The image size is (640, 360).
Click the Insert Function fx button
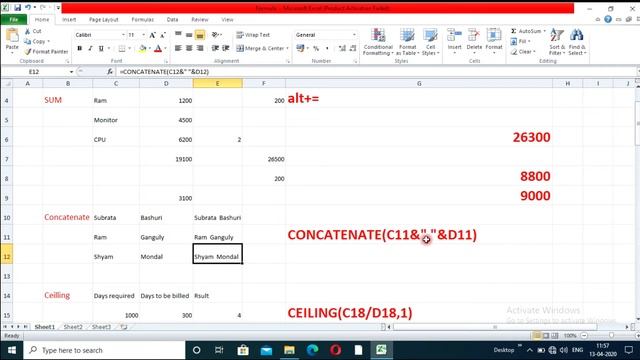point(110,72)
